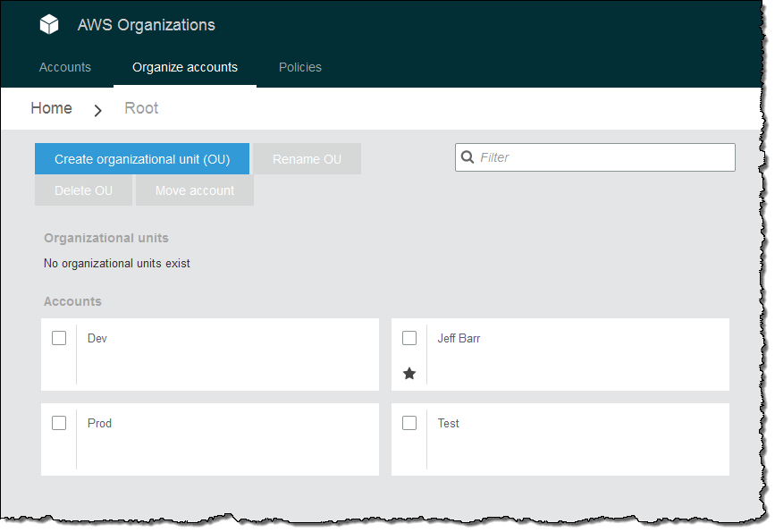
Task: Click the star icon on Jeff Barr account
Action: point(409,374)
